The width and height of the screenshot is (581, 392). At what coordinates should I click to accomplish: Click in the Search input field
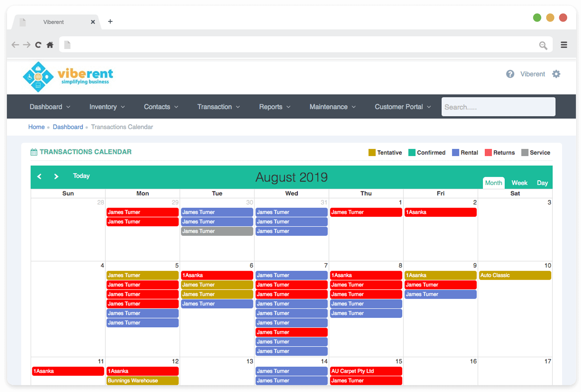[498, 107]
